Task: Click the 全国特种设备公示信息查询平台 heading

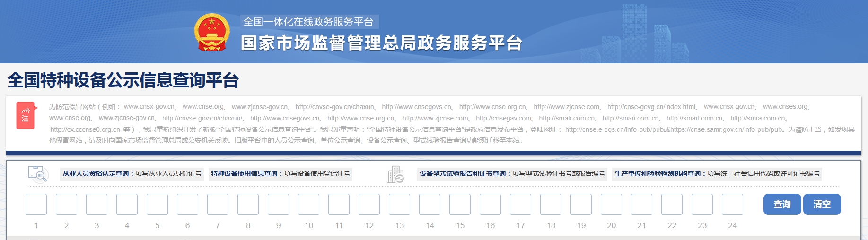Action: 123,80
